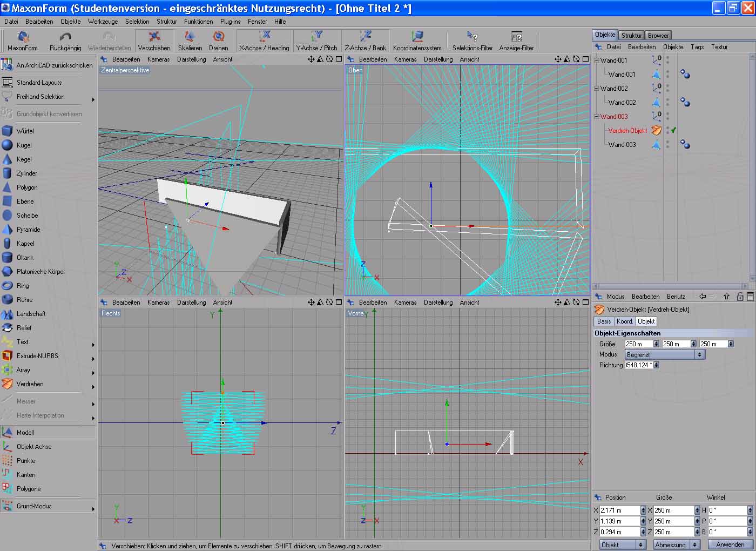Toggle X-Achse / Heading lock

[264, 41]
